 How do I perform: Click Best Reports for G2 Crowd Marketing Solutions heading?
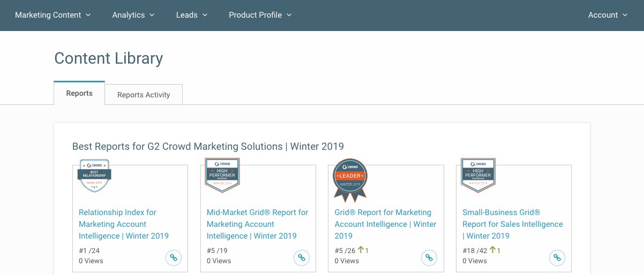tap(208, 146)
